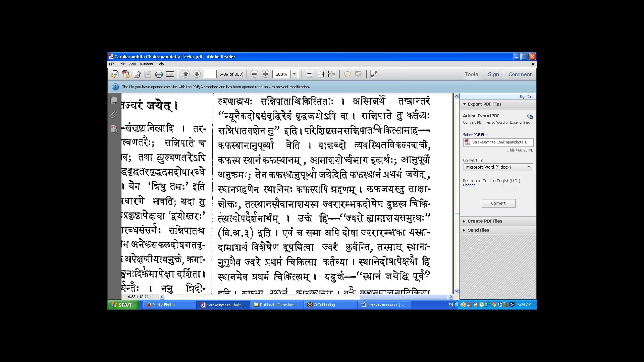Click the Change language link
The width and height of the screenshot is (644, 362).
pos(469,185)
